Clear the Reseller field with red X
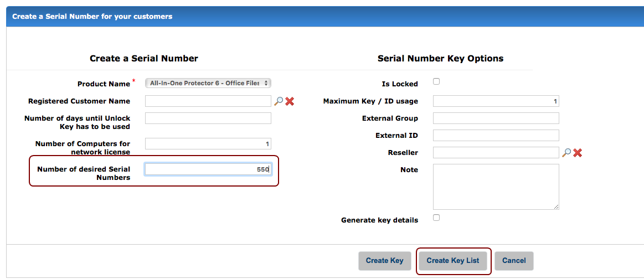The height and width of the screenshot is (279, 644). [578, 152]
